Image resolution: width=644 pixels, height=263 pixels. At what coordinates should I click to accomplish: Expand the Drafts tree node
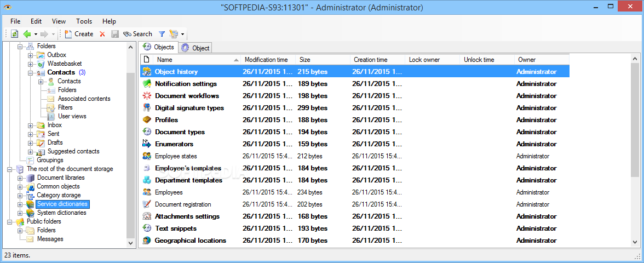(31, 143)
